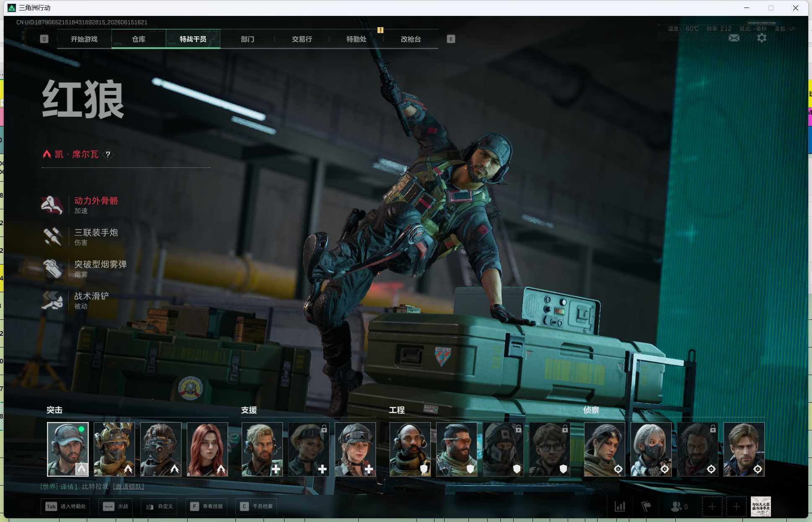Click the 工程 class heading
Viewport: 812px width, 522px height.
[397, 410]
